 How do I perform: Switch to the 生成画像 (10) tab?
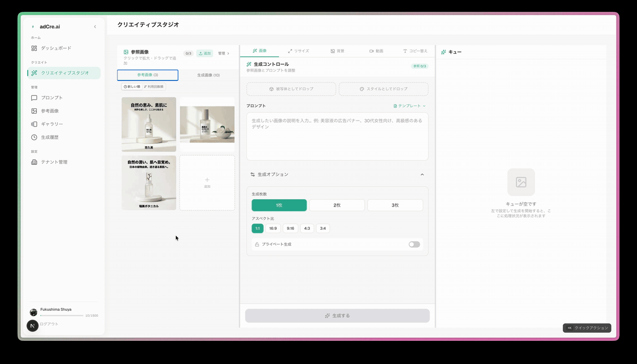click(207, 75)
